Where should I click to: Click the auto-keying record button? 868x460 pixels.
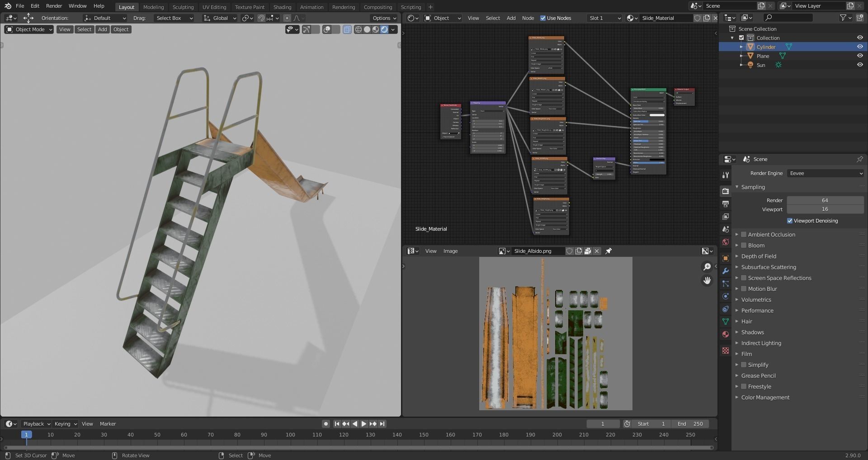click(x=325, y=424)
